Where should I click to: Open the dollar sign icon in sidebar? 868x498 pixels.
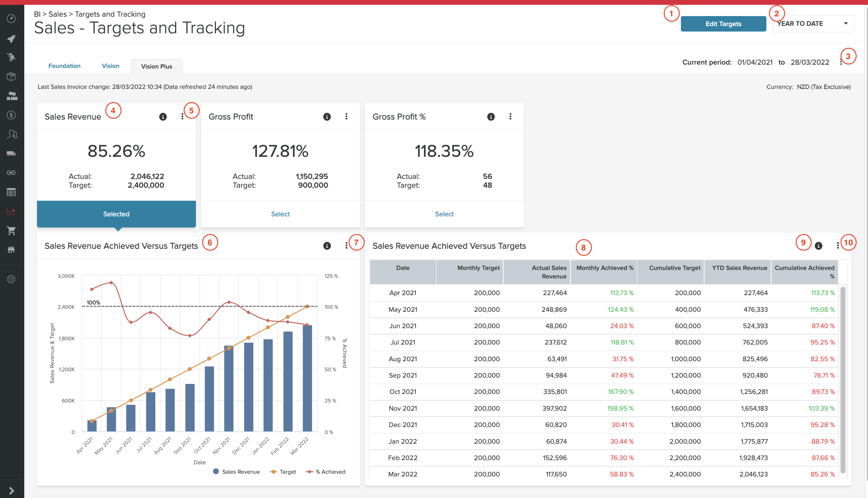[11, 115]
